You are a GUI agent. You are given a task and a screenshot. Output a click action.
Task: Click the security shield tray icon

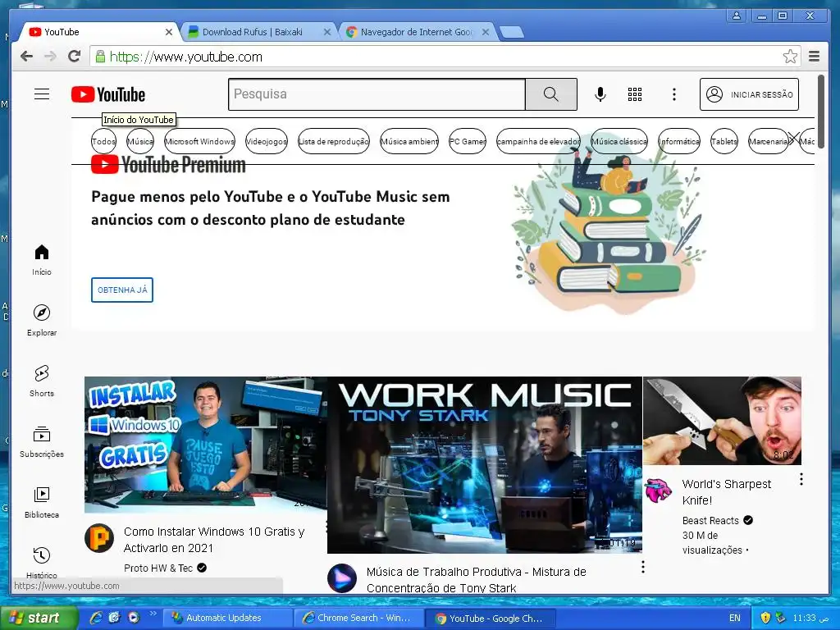pos(765,618)
